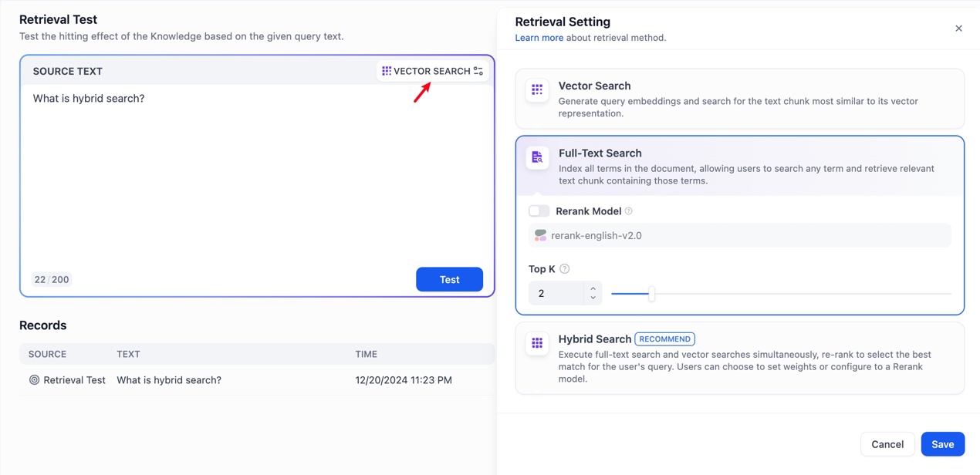Click the Retrieval Test record target icon

[x=34, y=380]
